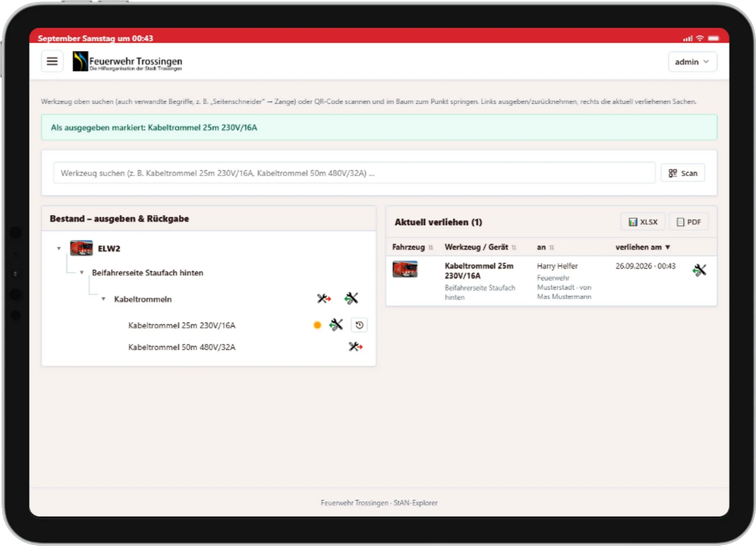Select Kabeltrommel 25m 230V/16A tree item
The height and width of the screenshot is (546, 756).
click(x=182, y=326)
